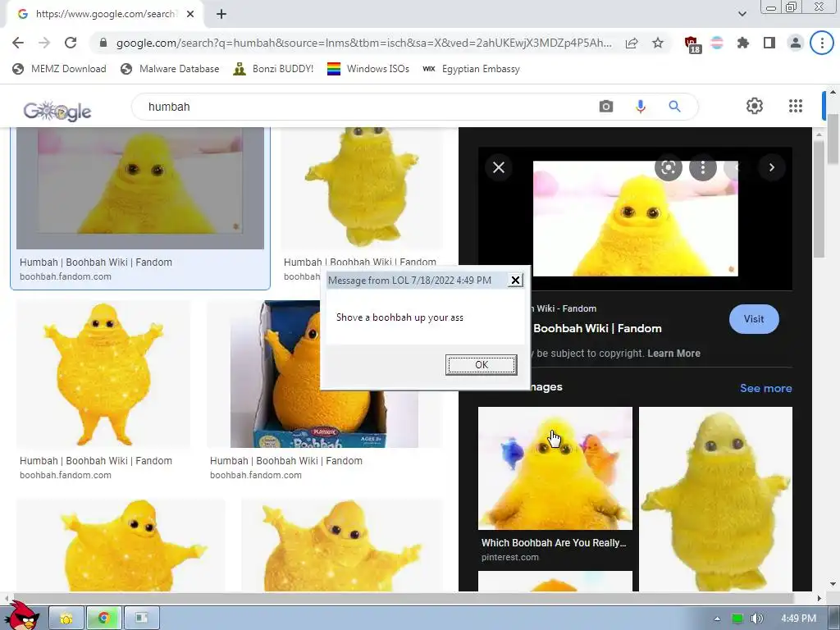Open the Bonzi BUDDY! bookmark
The width and height of the screenshot is (840, 630).
[273, 69]
